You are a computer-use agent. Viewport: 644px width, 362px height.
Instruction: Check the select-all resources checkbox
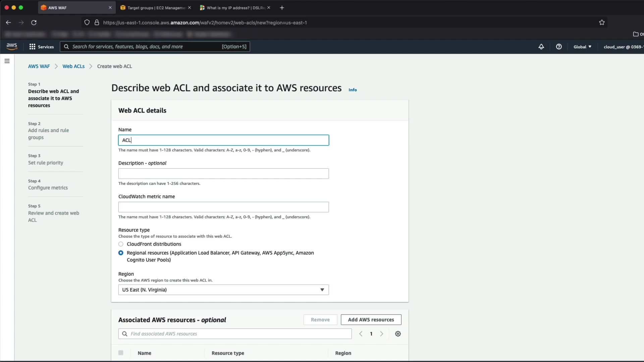(x=121, y=353)
